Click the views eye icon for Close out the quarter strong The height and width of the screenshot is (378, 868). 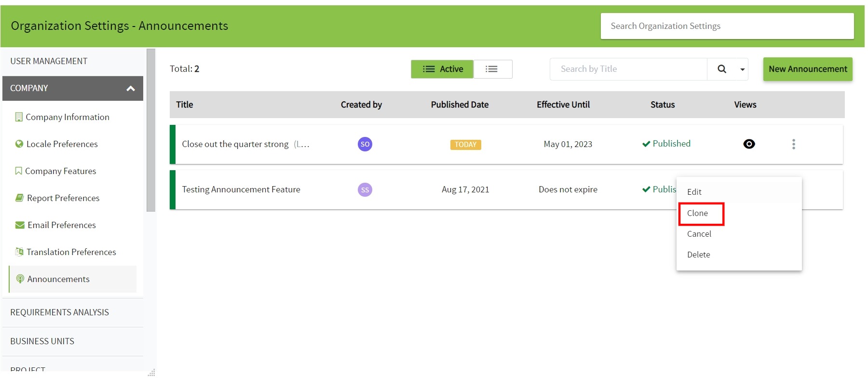[x=749, y=144]
